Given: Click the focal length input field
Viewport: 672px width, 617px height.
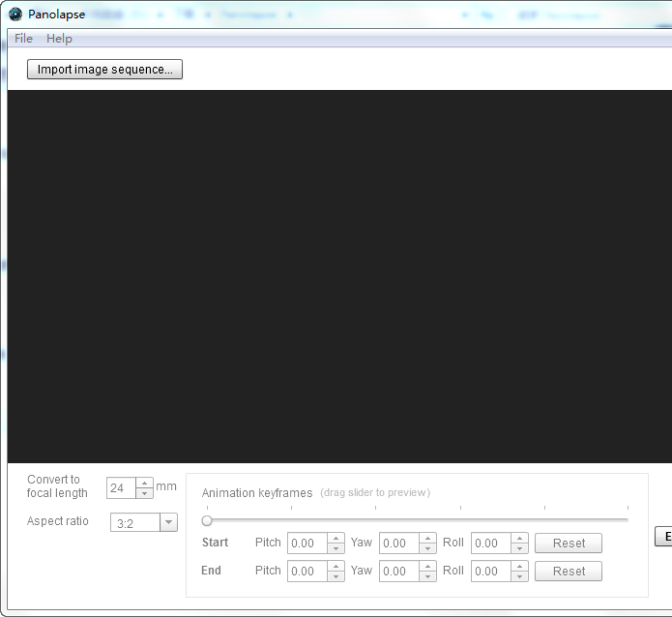Looking at the screenshot, I should pyautogui.click(x=121, y=488).
